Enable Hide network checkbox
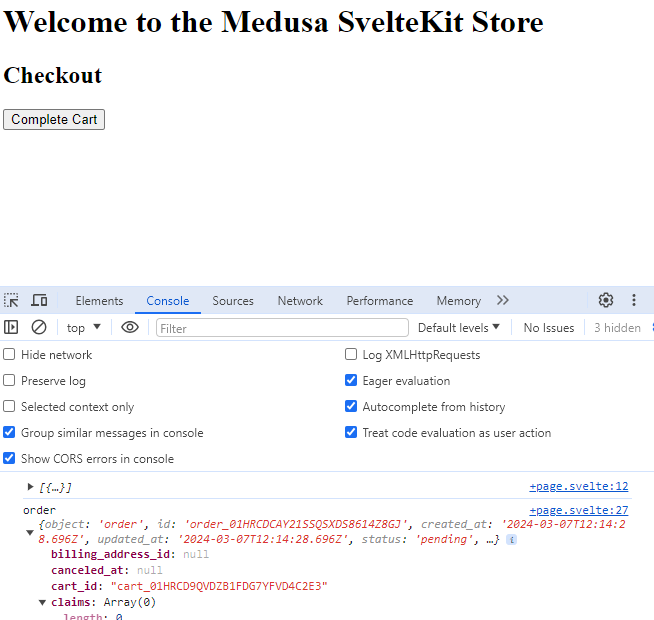Screen dimensions: 654x620 (x=9, y=355)
